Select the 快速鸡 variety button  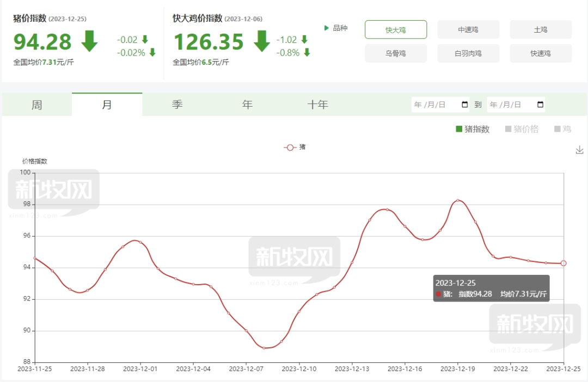(x=541, y=53)
